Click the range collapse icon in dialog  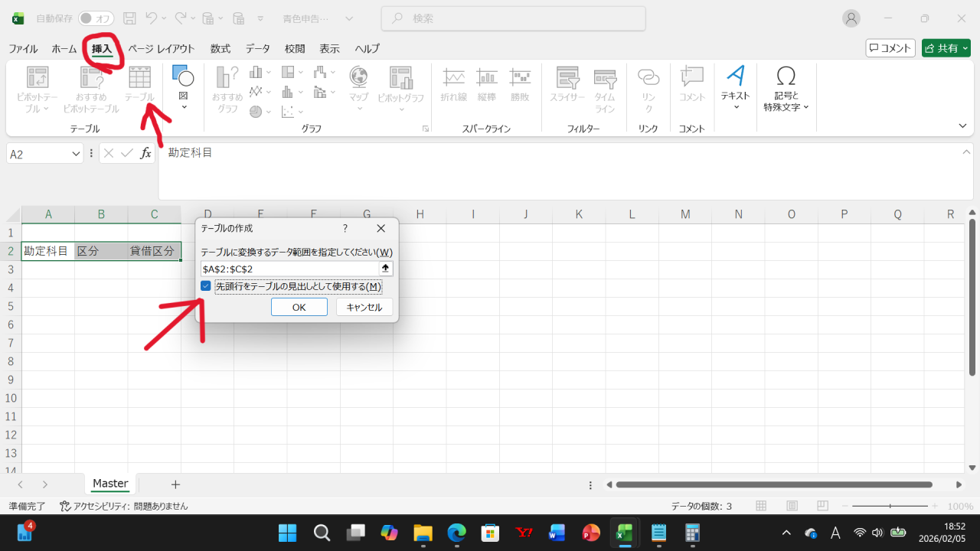pos(385,269)
